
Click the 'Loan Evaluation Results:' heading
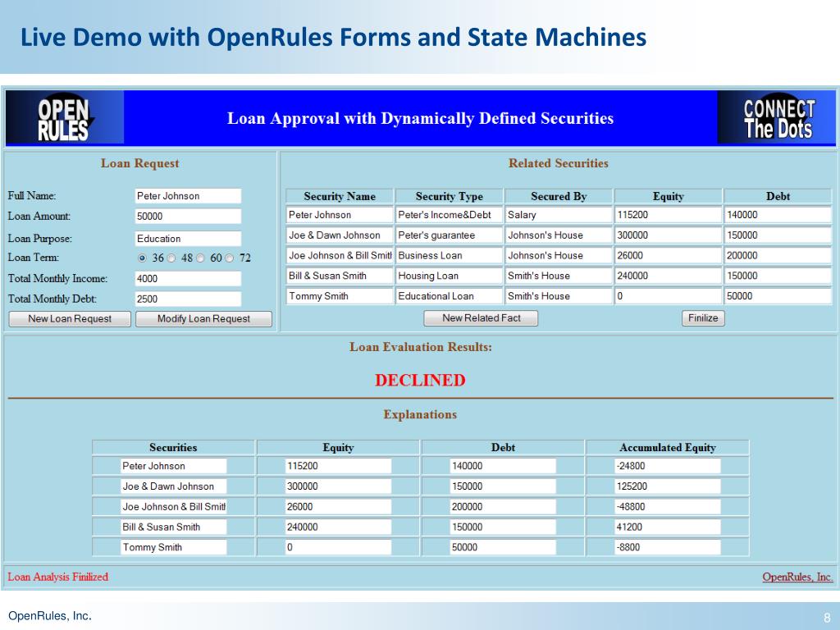coord(421,347)
